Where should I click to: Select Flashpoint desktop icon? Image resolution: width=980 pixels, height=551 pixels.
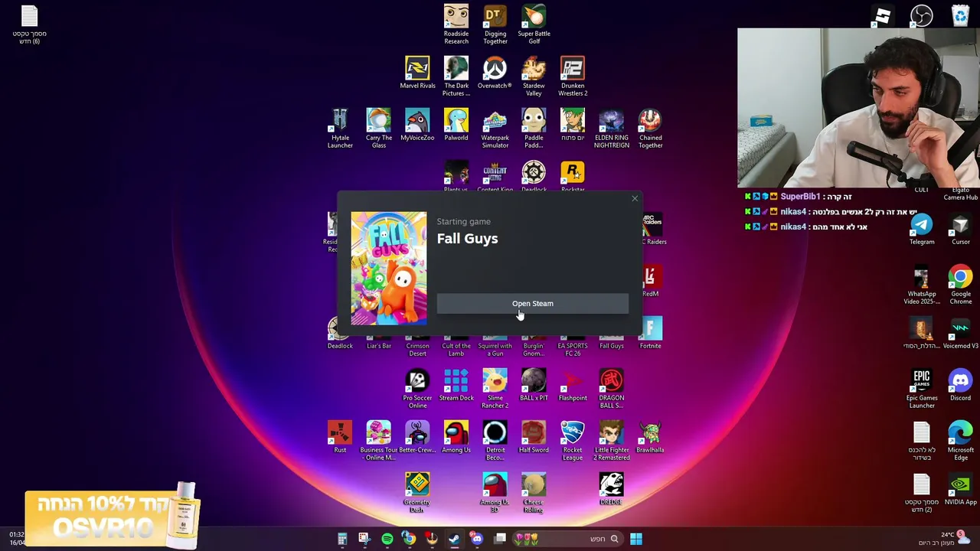pyautogui.click(x=573, y=385)
